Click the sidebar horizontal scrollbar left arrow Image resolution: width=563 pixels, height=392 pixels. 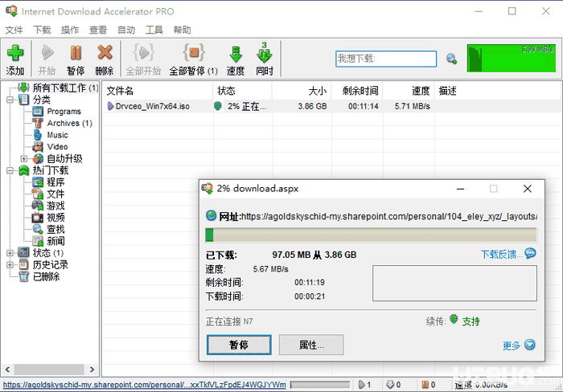[x=7, y=369]
